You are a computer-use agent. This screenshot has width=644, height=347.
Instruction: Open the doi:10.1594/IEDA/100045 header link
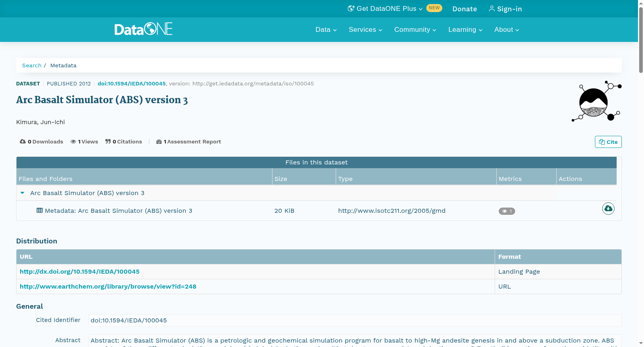(x=132, y=83)
